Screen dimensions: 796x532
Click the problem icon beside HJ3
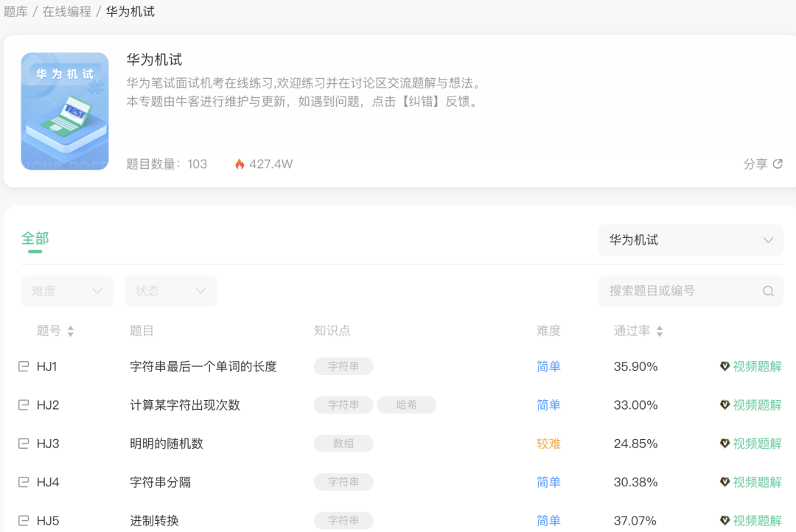tap(24, 443)
